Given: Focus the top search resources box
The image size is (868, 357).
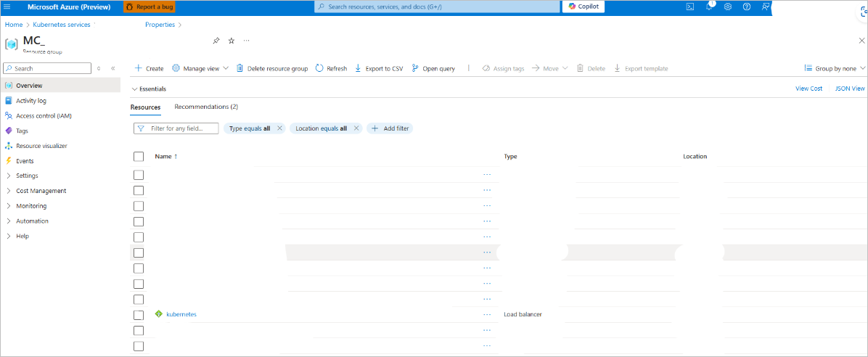Looking at the screenshot, I should tap(437, 7).
